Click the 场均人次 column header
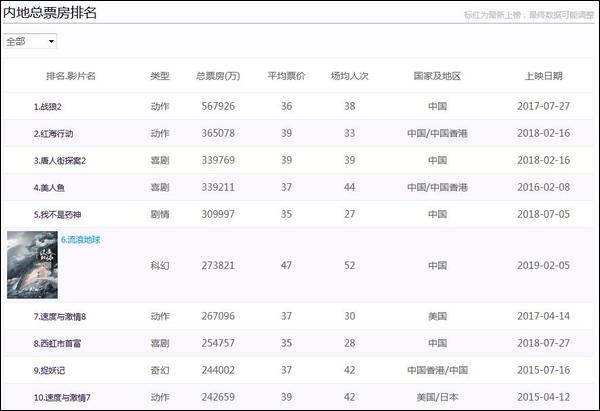Screen dimensions: 600x411 [349, 76]
